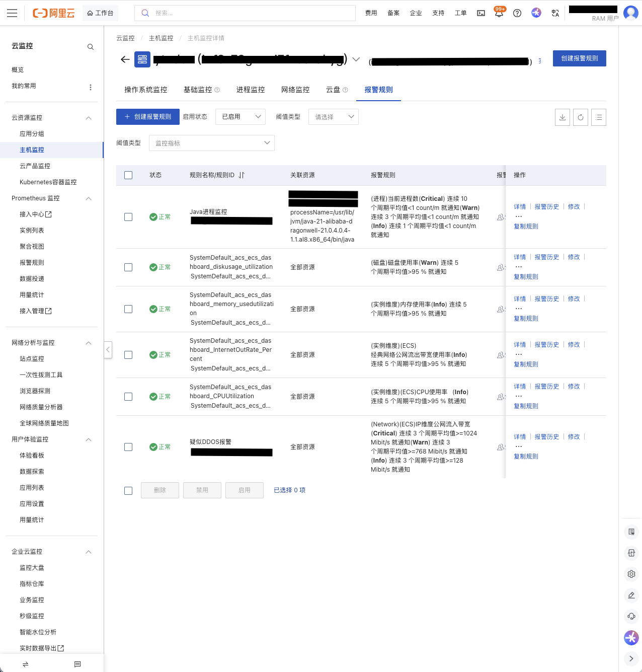Search within the 云监控 sidebar
The image size is (642, 672).
click(x=91, y=47)
